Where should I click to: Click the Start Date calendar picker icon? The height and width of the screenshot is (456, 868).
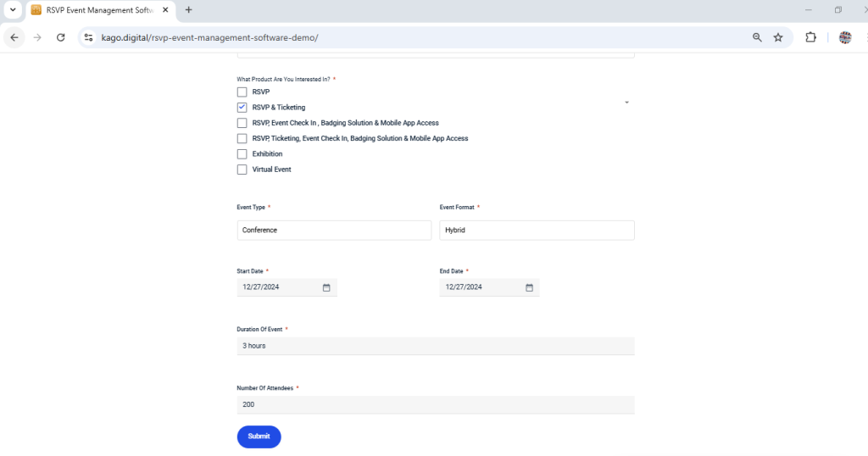pos(326,287)
